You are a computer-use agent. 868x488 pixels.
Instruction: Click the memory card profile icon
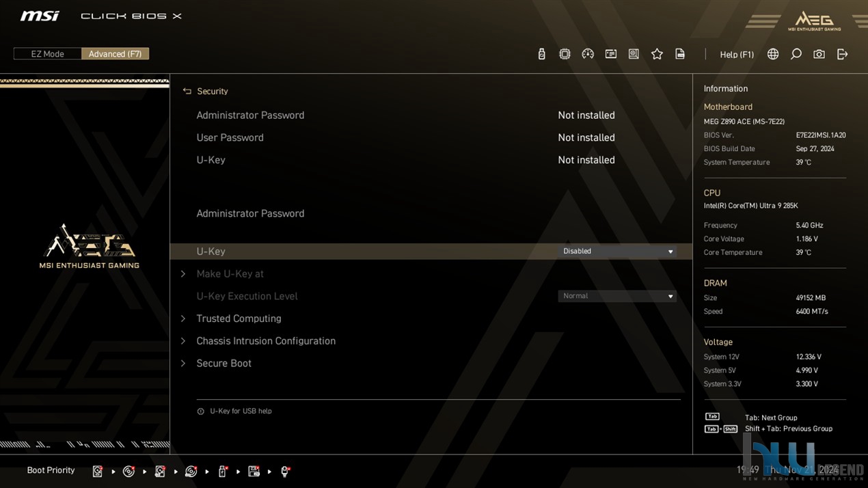coord(611,54)
